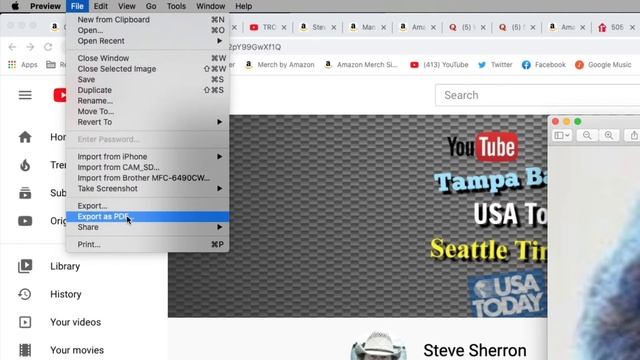Open the Merch by Amazon bookmark
Viewport: 640px width, 360px height.
pyautogui.click(x=280, y=64)
